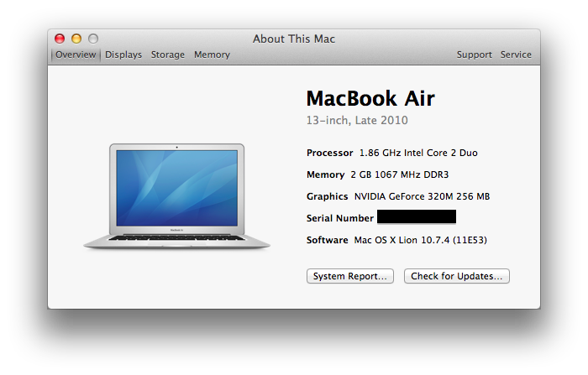Select the '1.86 GHz Intel Core 2 Duo' text

tap(418, 153)
